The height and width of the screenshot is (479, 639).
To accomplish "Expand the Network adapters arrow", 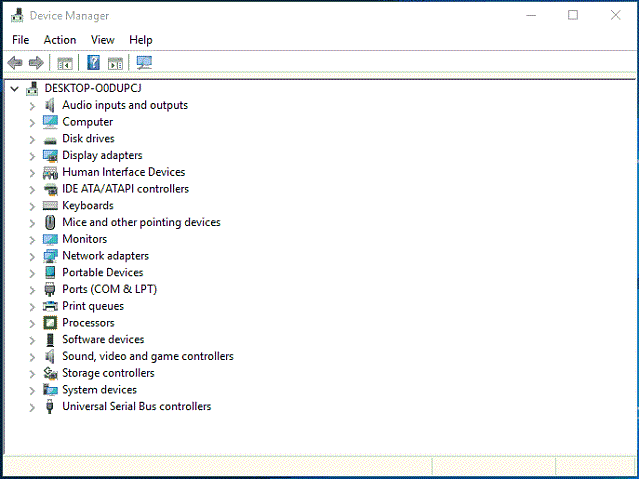I will click(32, 256).
